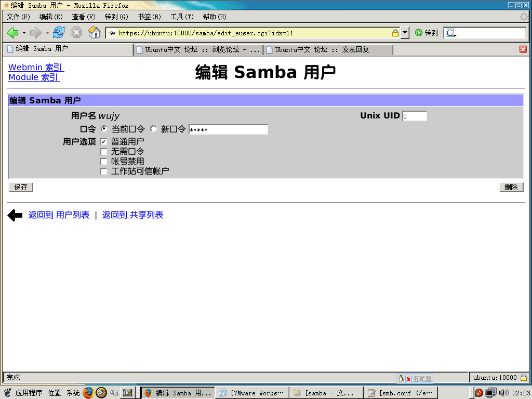Click the 五笔型 input method indicator

pos(422,379)
